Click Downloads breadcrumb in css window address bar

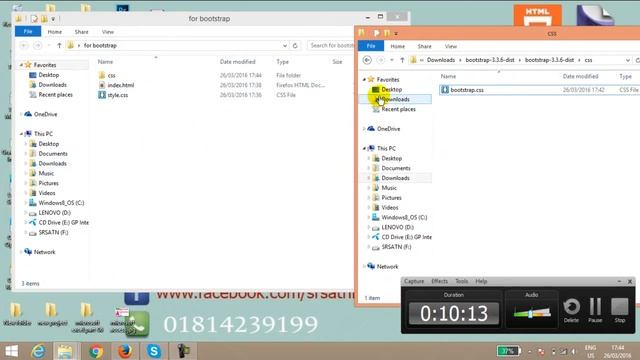[x=441, y=60]
